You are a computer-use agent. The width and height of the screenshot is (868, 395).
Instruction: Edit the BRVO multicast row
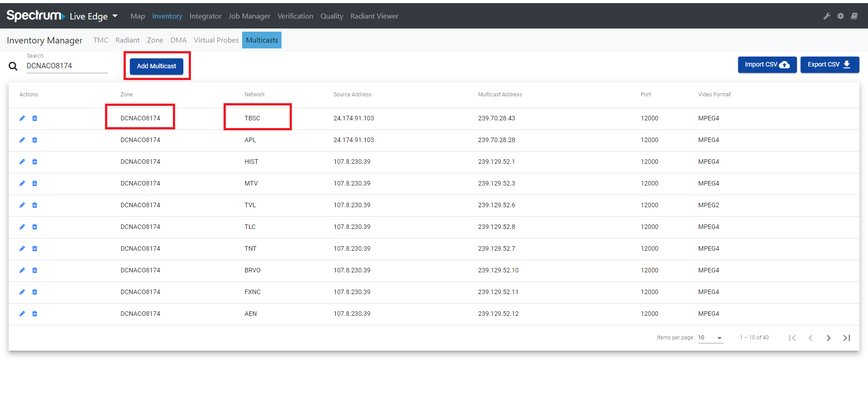coord(22,270)
